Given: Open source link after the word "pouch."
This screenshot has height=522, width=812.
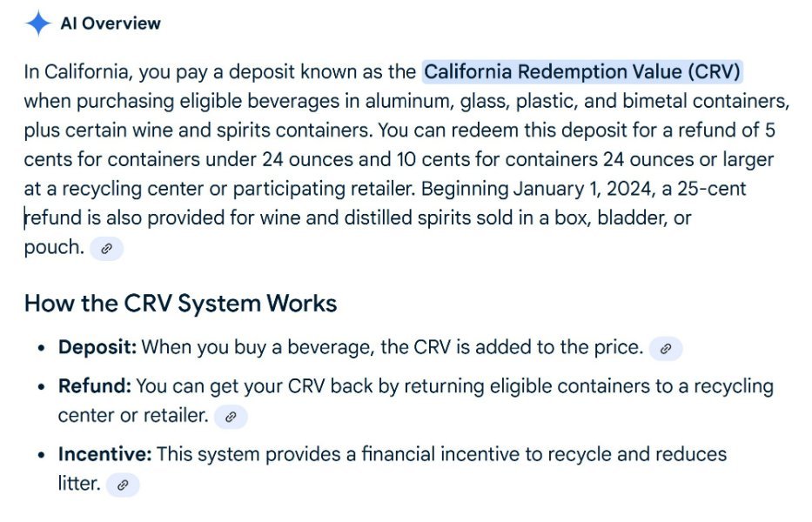Looking at the screenshot, I should point(106,249).
